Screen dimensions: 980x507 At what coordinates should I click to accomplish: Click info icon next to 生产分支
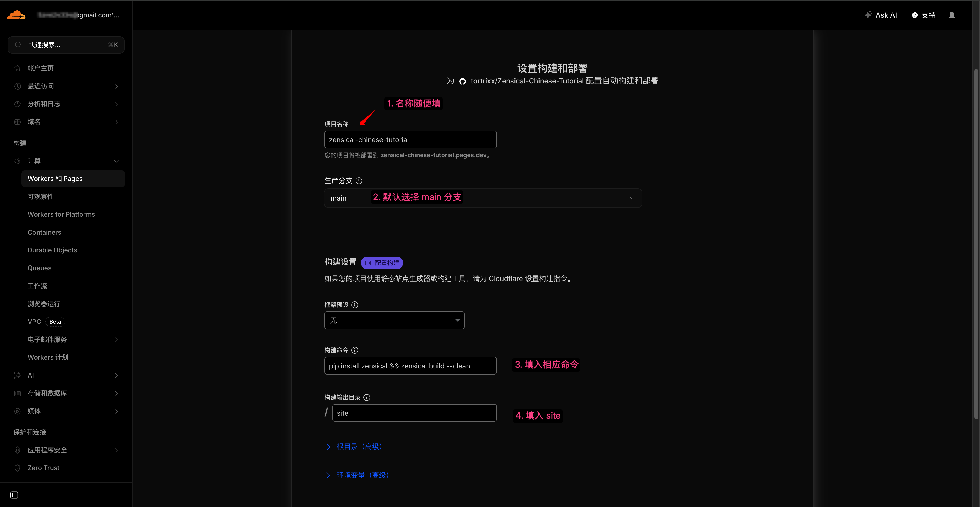(358, 181)
